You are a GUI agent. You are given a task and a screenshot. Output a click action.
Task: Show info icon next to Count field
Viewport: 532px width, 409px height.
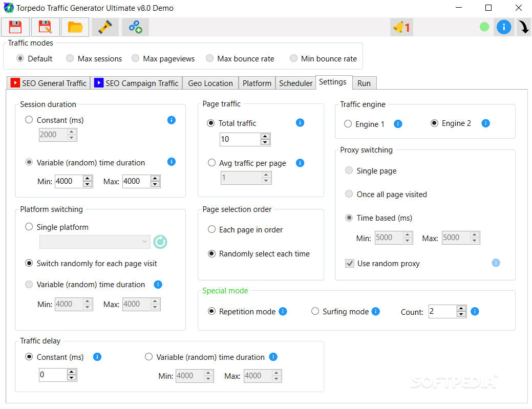click(475, 311)
